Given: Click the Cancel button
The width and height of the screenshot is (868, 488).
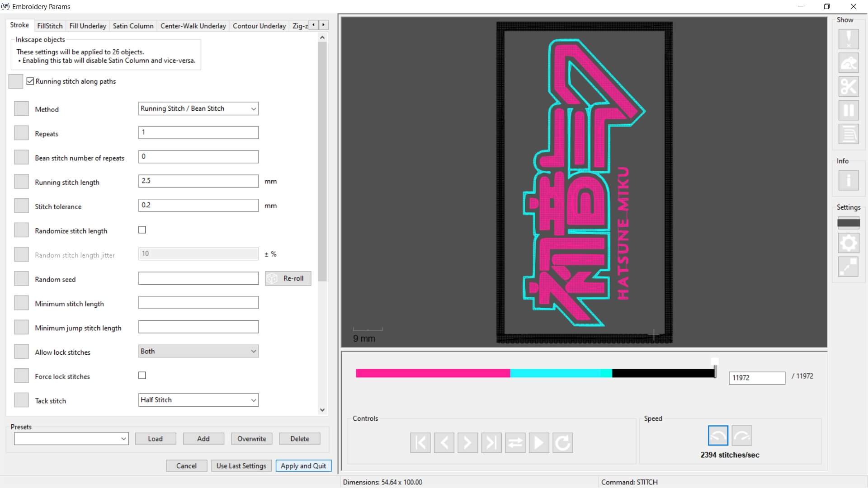Looking at the screenshot, I should [x=186, y=466].
